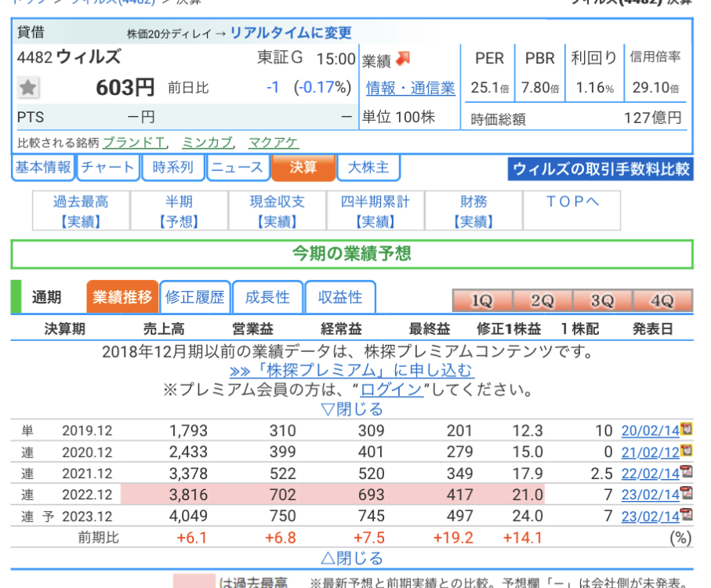Select the 業績推移 tab
This screenshot has height=588, width=711.
(122, 297)
